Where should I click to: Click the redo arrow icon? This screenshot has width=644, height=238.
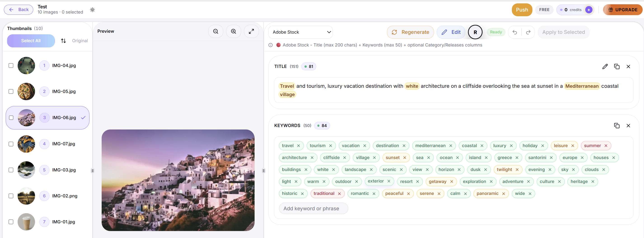pos(528,32)
